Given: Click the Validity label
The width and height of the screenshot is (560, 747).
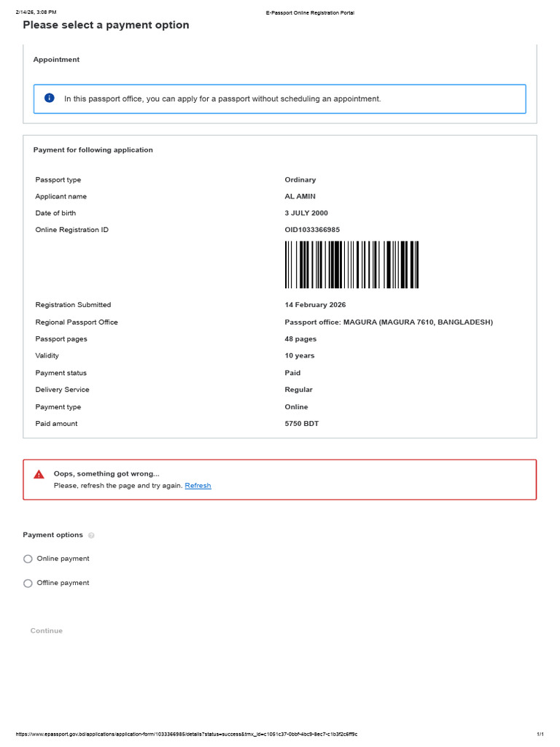Looking at the screenshot, I should click(x=47, y=356).
